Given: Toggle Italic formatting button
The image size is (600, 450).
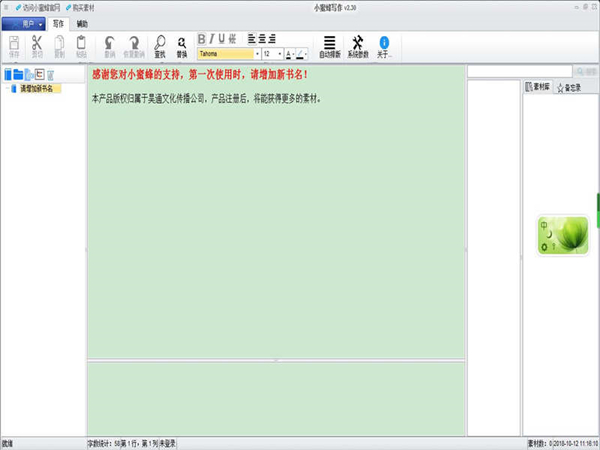Looking at the screenshot, I should (x=212, y=39).
